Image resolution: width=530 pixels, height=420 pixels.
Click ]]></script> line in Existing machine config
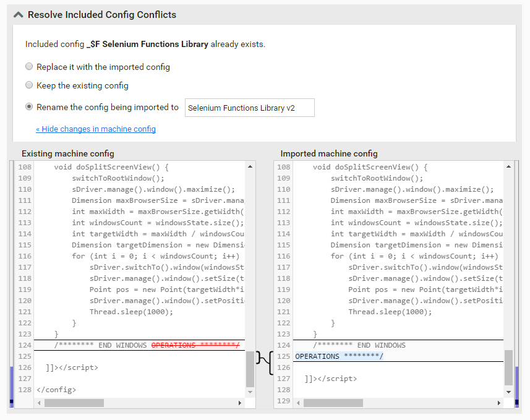point(72,367)
